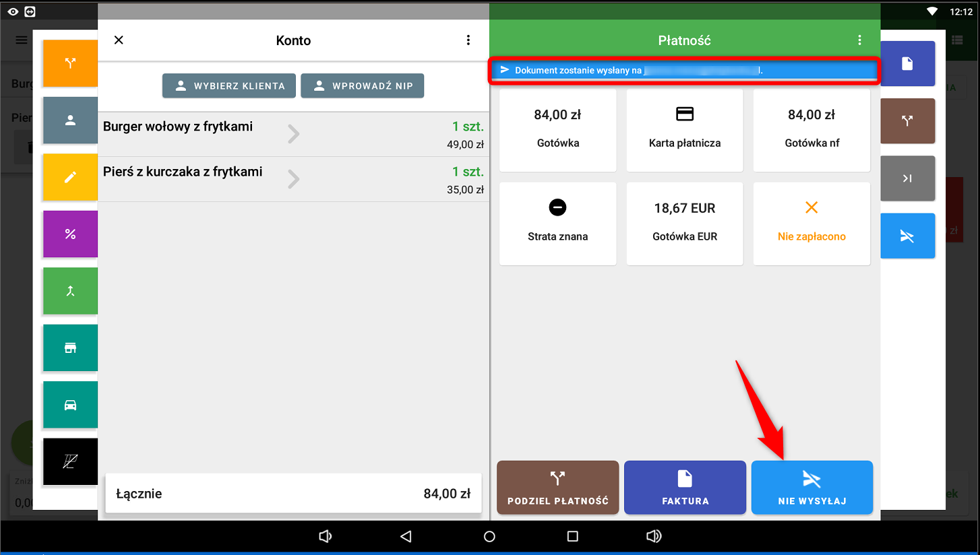
Task: Click the purple percent discount tile
Action: point(70,234)
